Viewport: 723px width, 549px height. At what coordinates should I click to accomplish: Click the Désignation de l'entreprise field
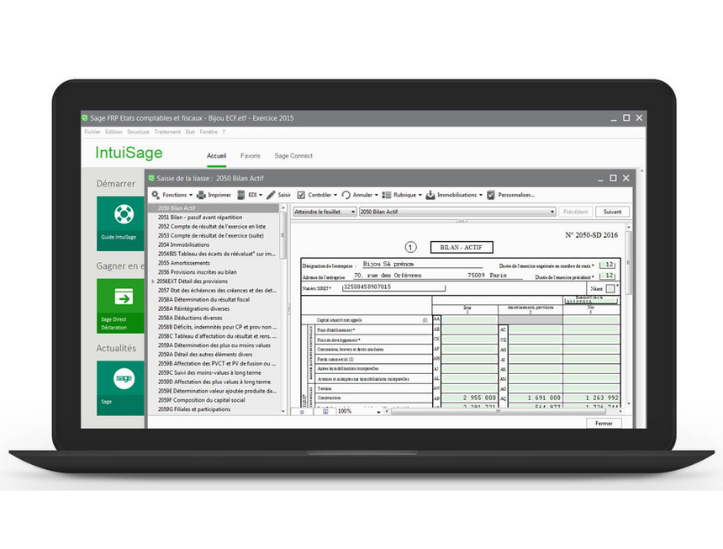422,264
